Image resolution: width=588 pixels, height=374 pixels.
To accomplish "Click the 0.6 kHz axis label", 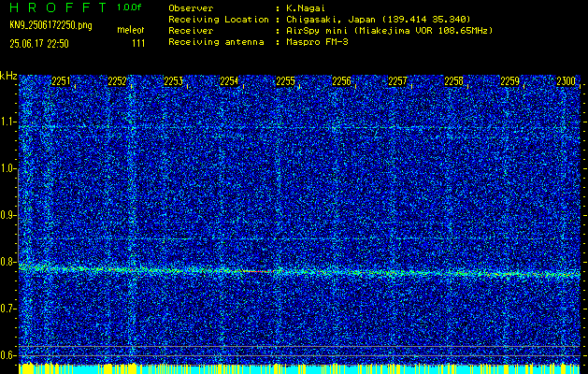I will tap(7, 355).
